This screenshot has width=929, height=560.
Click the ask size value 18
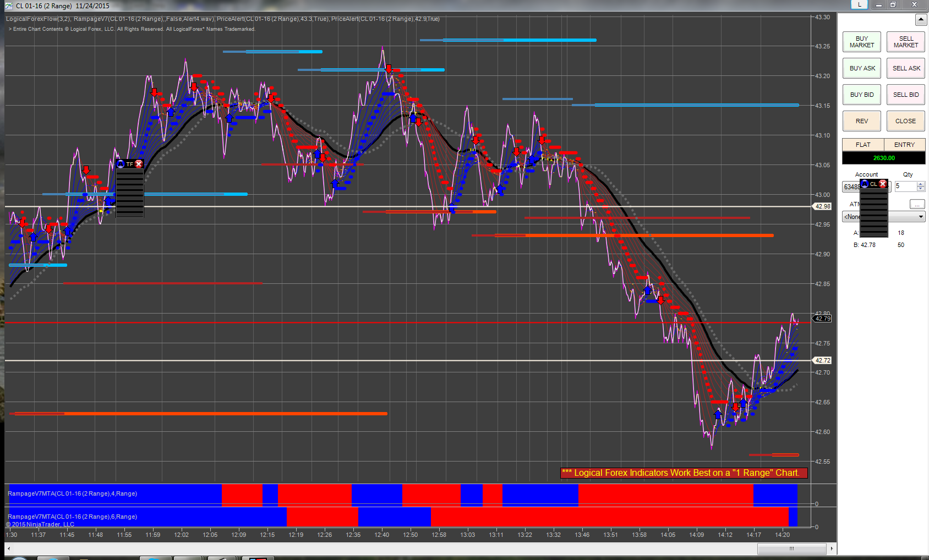(901, 233)
